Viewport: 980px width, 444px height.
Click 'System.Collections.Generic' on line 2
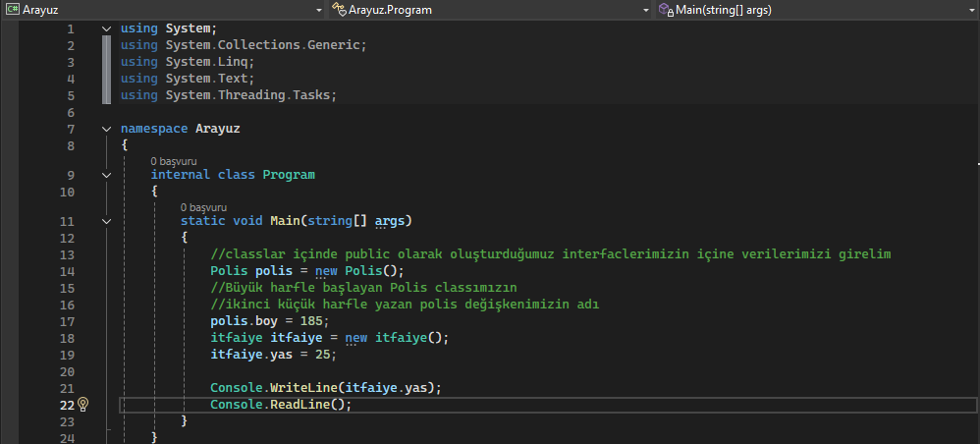(263, 45)
